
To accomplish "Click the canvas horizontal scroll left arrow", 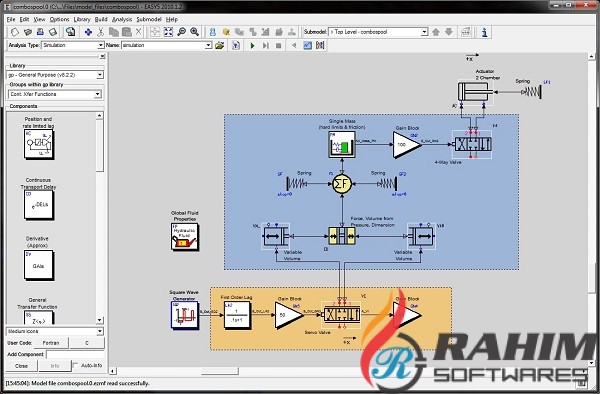I will [x=112, y=371].
